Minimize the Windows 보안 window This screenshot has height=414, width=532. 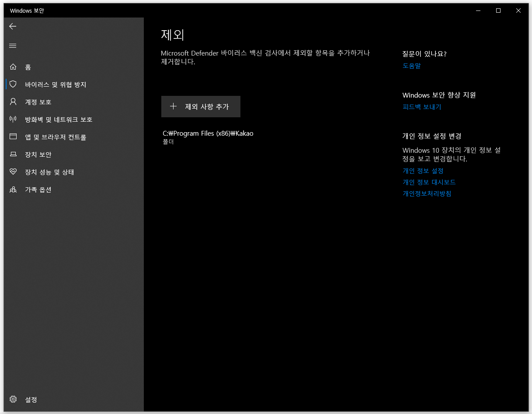pyautogui.click(x=478, y=11)
